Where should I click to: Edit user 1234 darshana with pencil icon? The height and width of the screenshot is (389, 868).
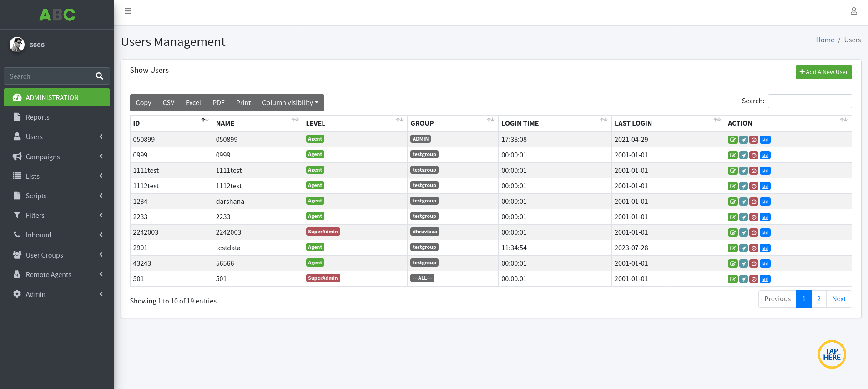tap(732, 202)
